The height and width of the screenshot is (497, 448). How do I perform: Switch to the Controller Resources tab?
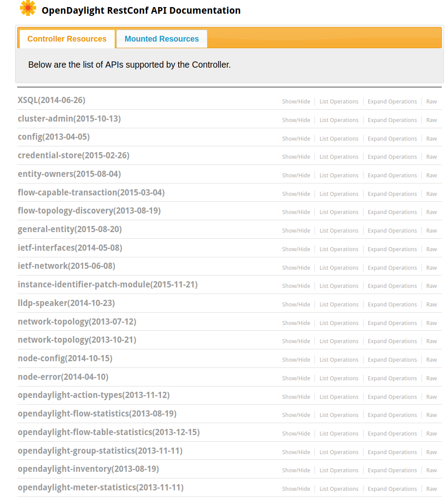(67, 39)
